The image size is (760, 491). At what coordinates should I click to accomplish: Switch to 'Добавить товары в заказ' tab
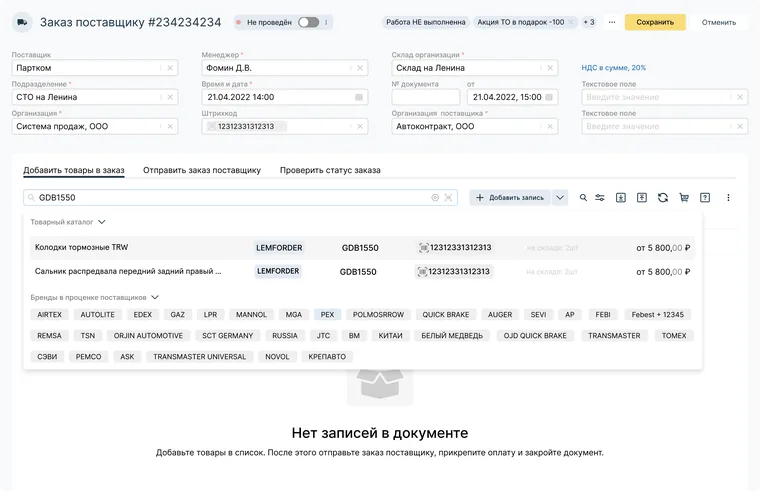click(x=74, y=170)
